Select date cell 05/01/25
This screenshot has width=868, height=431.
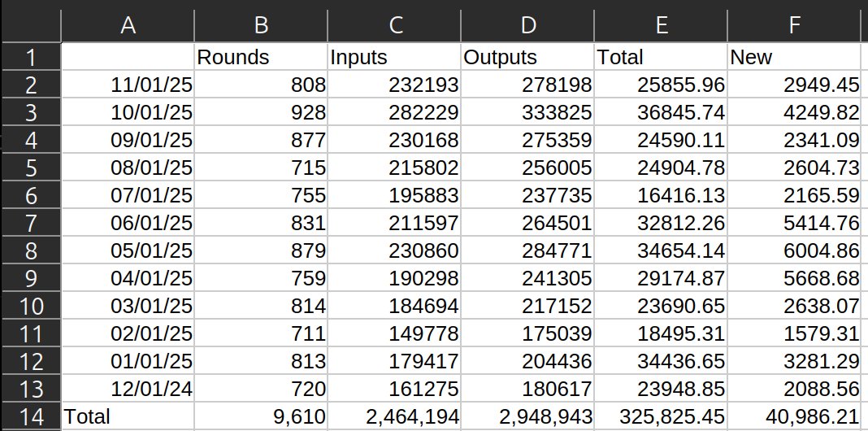click(x=128, y=250)
